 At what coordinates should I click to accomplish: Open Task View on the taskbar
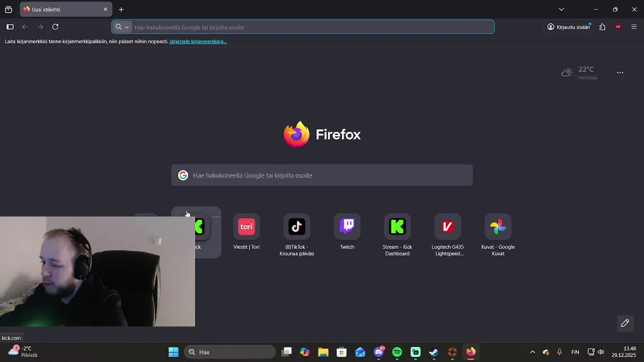[x=287, y=352]
